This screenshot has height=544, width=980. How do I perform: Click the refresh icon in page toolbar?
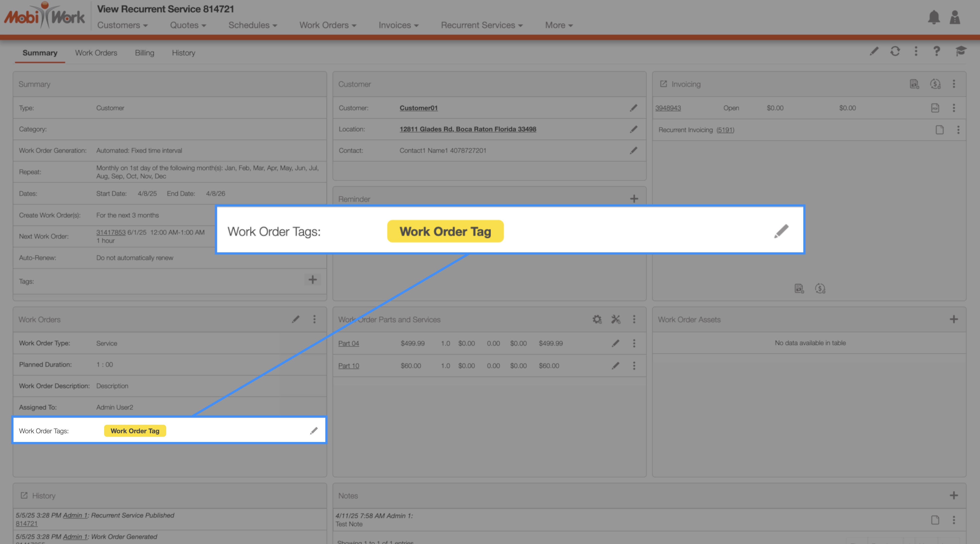(x=895, y=51)
